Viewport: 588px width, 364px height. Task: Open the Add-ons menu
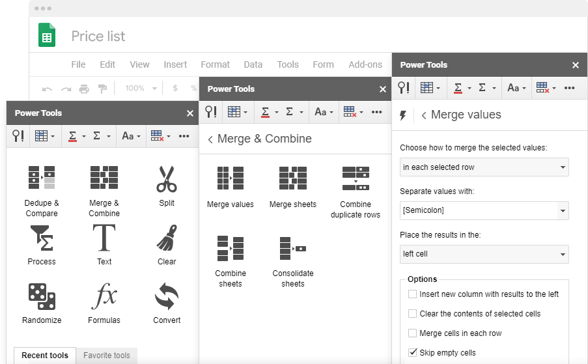[x=365, y=64]
